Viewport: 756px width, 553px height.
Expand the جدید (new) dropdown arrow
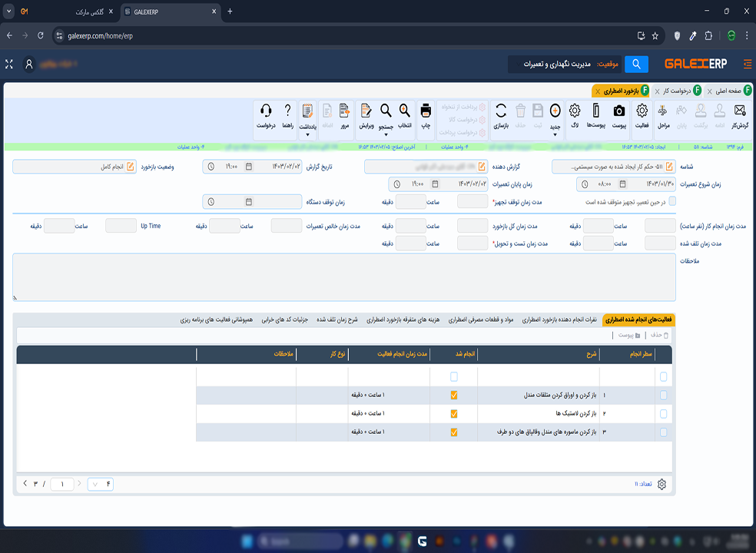point(555,135)
